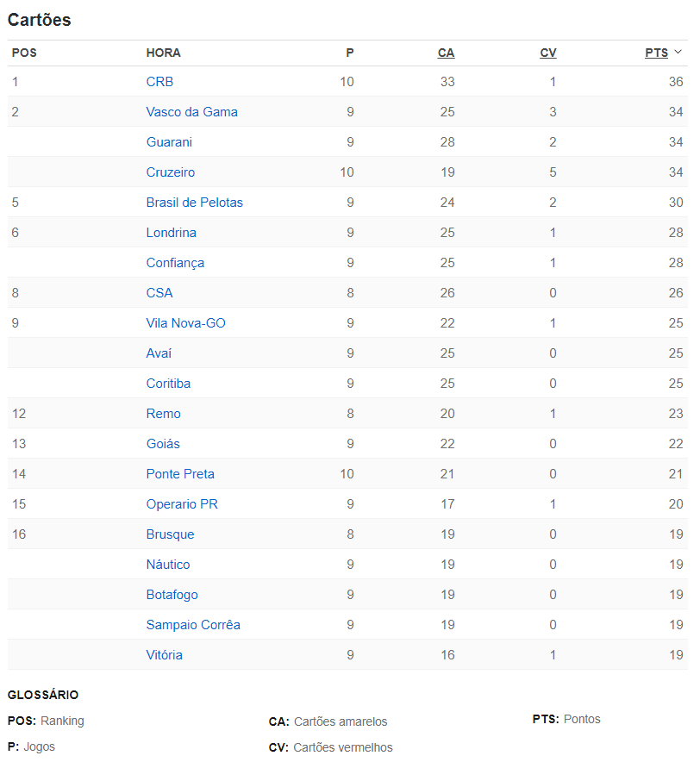Screen dimensions: 700x762
Task: Select the Vitória team link
Action: (x=165, y=655)
